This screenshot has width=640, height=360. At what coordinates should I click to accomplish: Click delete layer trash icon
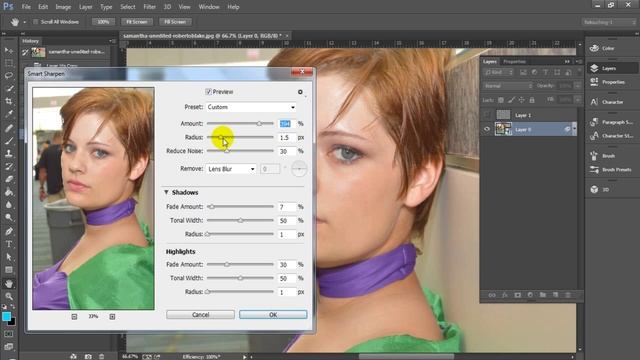pos(568,295)
